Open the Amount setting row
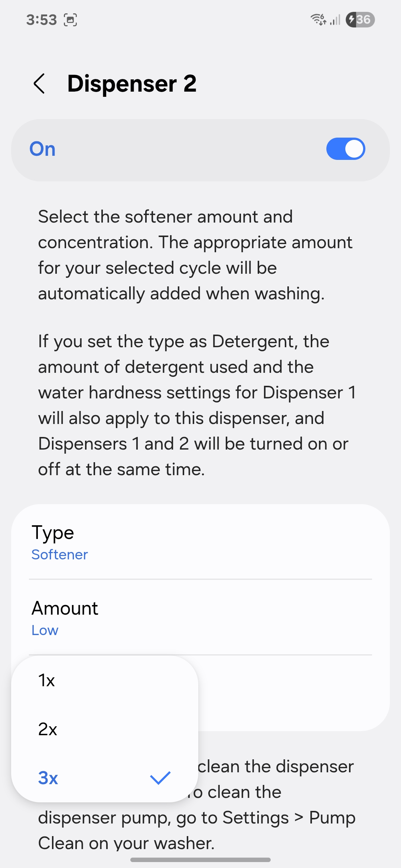This screenshot has height=868, width=401. click(200, 617)
